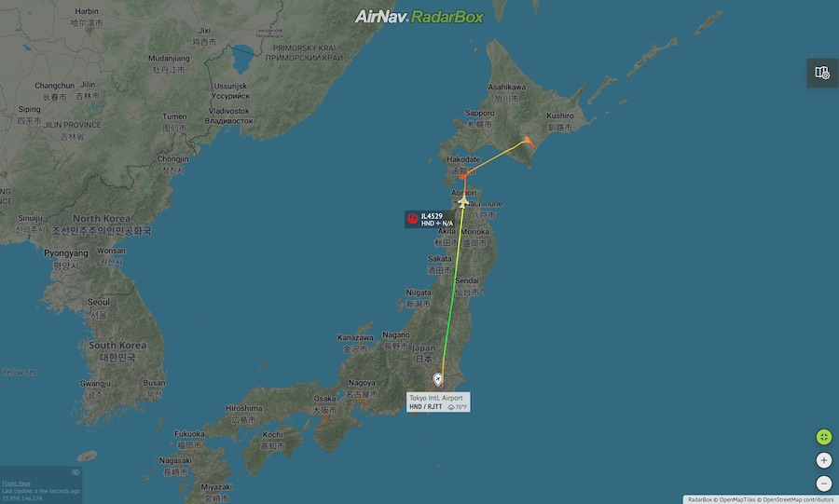Click the green center-on-flight button

[x=824, y=437]
